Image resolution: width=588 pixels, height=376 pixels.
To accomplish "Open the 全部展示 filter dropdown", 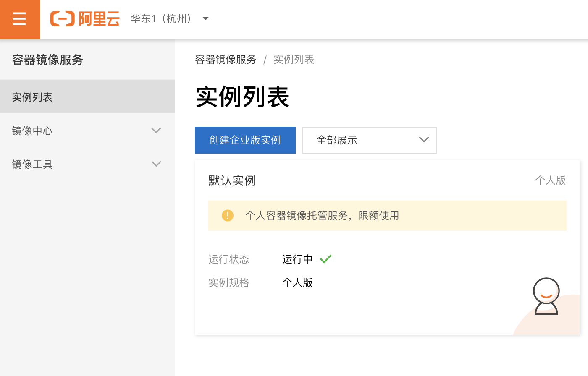I will coord(369,140).
